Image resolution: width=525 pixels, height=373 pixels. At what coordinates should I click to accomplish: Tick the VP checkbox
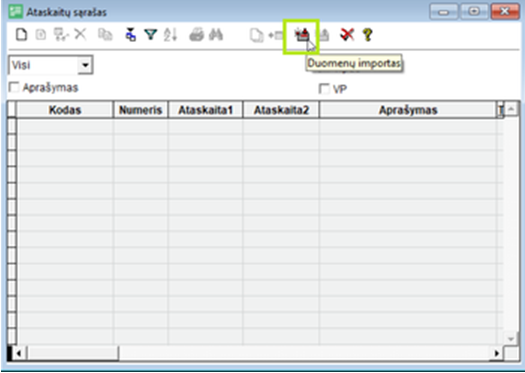coord(324,89)
